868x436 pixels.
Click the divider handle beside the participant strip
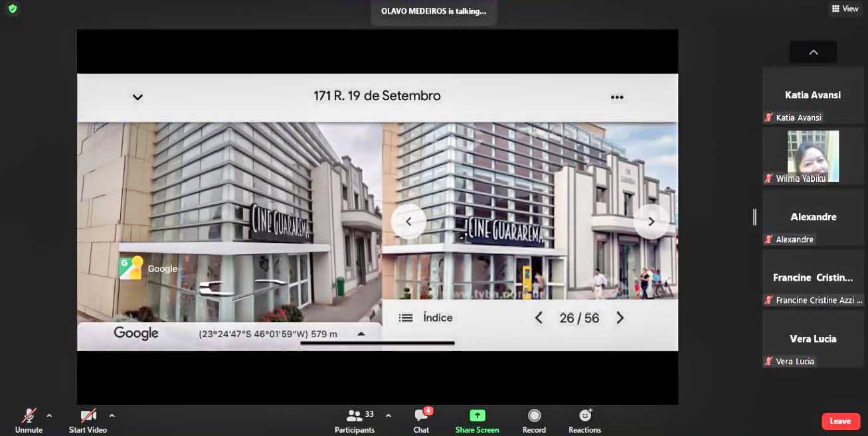coord(754,217)
